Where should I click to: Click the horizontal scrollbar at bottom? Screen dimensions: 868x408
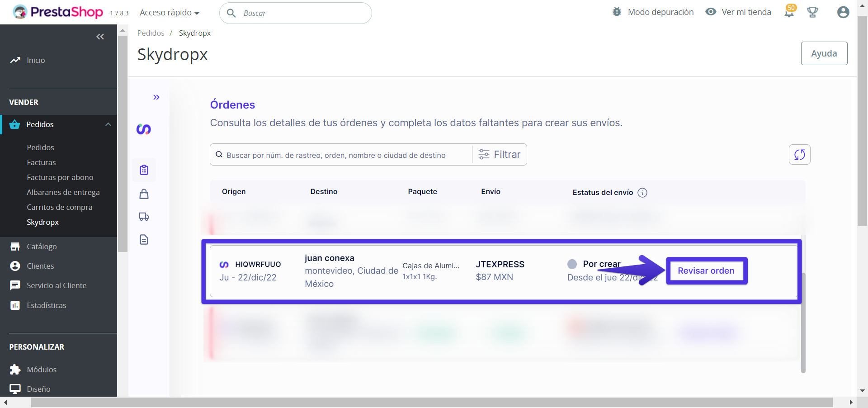[x=432, y=403]
